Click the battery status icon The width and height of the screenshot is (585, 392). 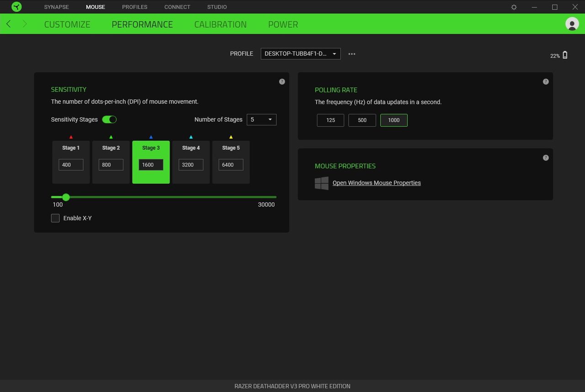tap(565, 55)
